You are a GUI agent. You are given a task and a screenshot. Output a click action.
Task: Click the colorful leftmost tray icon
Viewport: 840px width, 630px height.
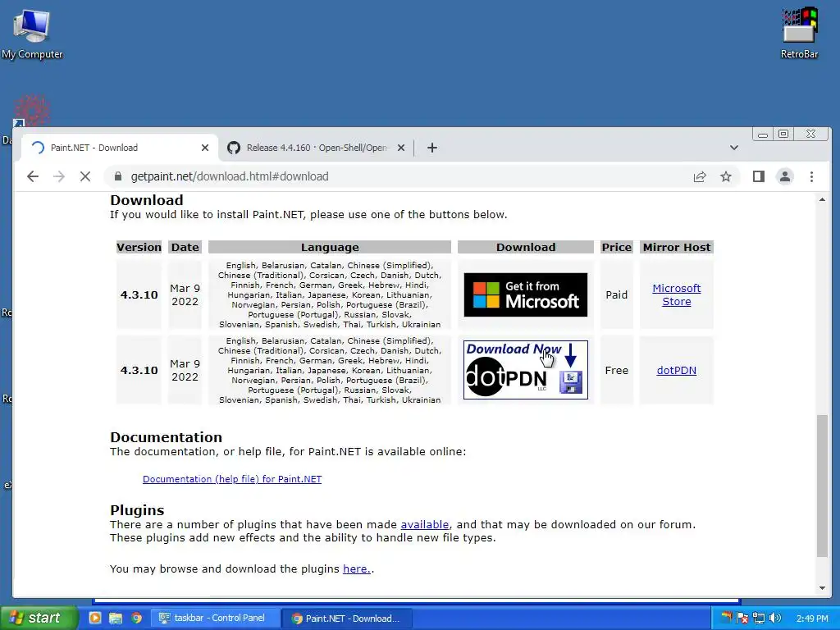pyautogui.click(x=727, y=617)
